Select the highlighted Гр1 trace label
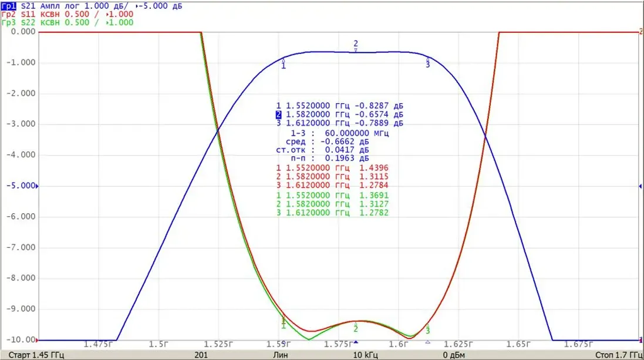 9,6
